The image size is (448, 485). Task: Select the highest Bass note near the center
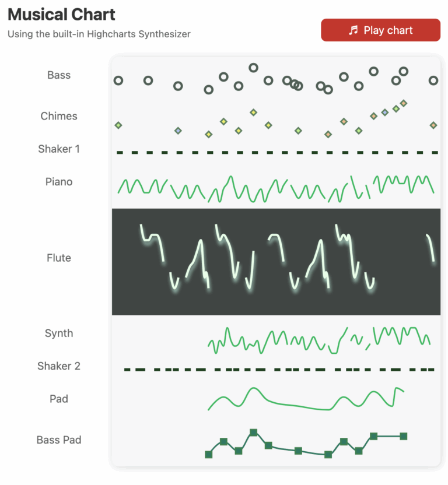click(253, 67)
